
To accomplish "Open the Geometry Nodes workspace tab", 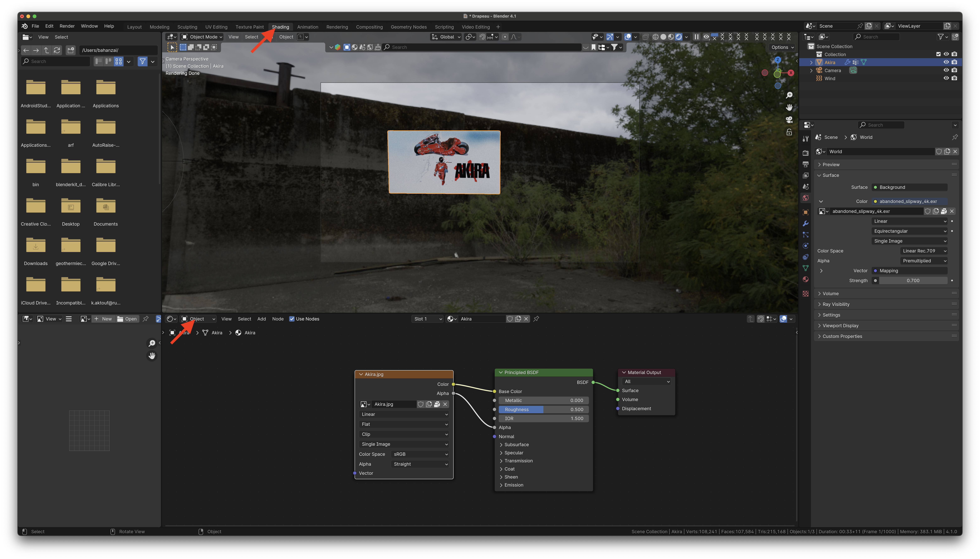I will click(409, 27).
